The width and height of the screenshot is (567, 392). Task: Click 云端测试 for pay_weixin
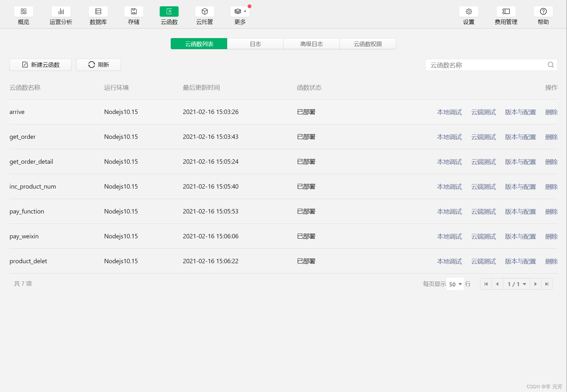(x=484, y=236)
